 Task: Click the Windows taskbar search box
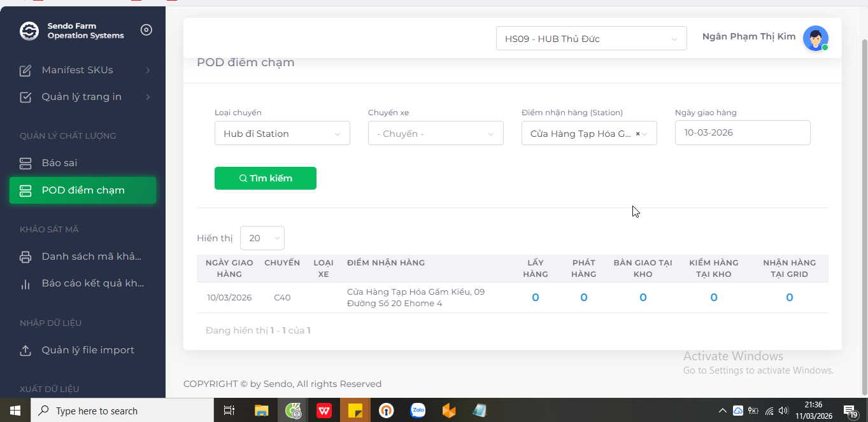pos(122,411)
